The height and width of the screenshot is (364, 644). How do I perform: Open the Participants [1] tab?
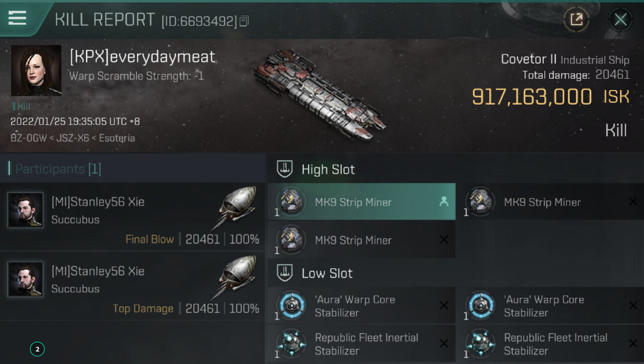58,169
